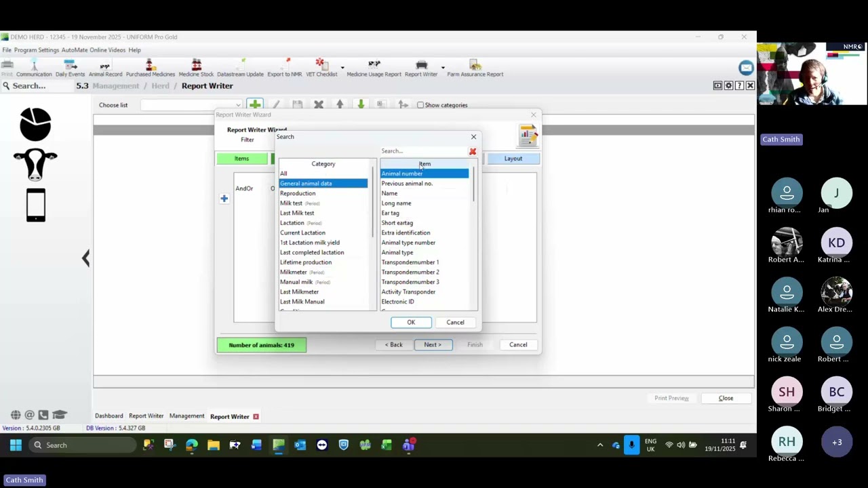Collapse sidebar with left arrow
The image size is (868, 488).
click(x=85, y=258)
